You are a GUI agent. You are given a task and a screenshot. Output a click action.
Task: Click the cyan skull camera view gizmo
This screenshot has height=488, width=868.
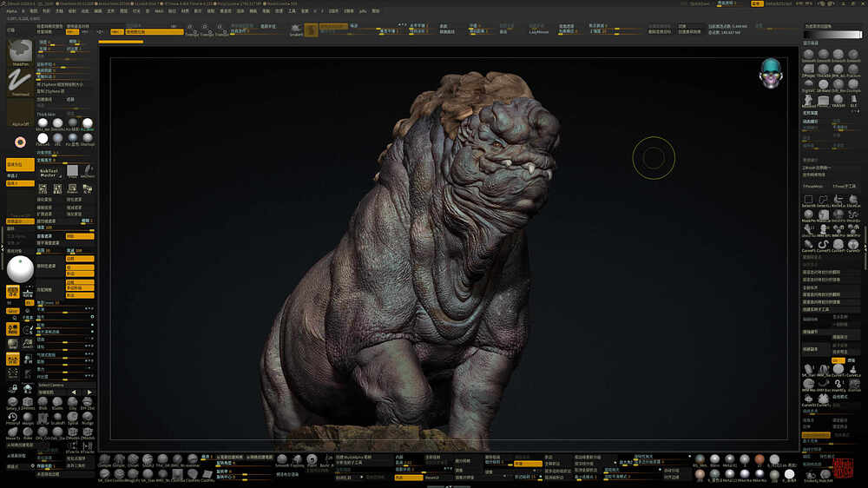[x=771, y=73]
